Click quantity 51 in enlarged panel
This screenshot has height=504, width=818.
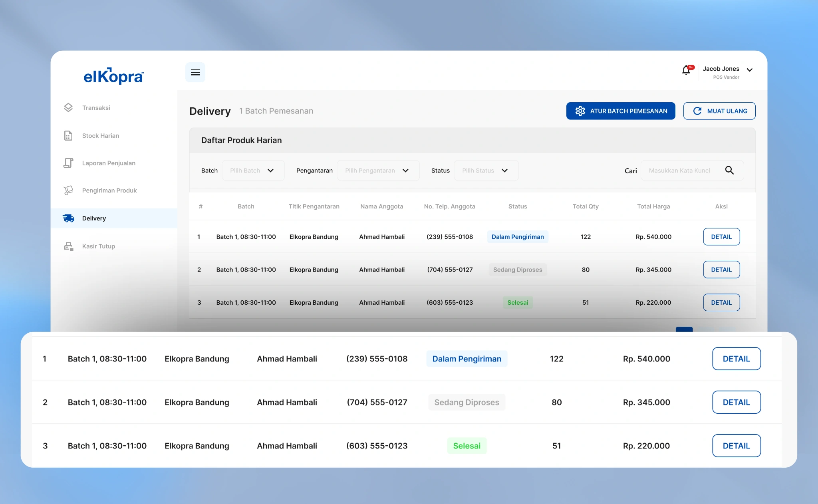pyautogui.click(x=557, y=446)
